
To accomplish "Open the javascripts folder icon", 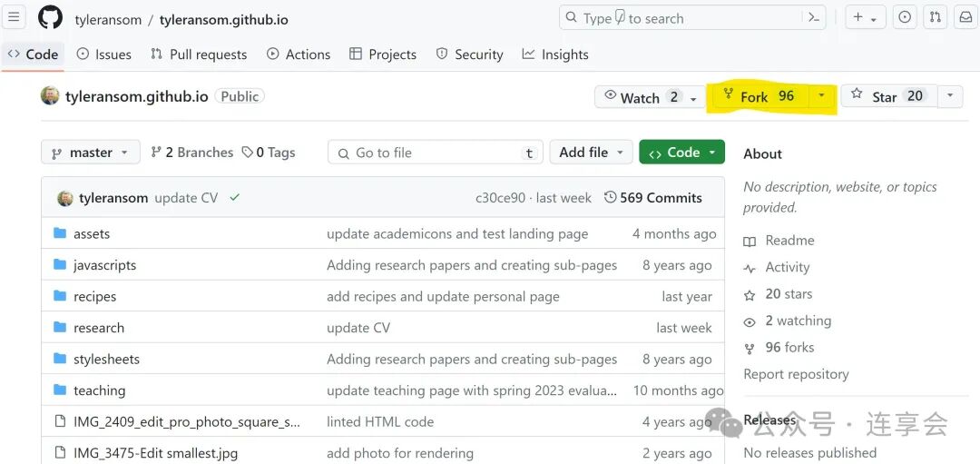I will point(60,264).
